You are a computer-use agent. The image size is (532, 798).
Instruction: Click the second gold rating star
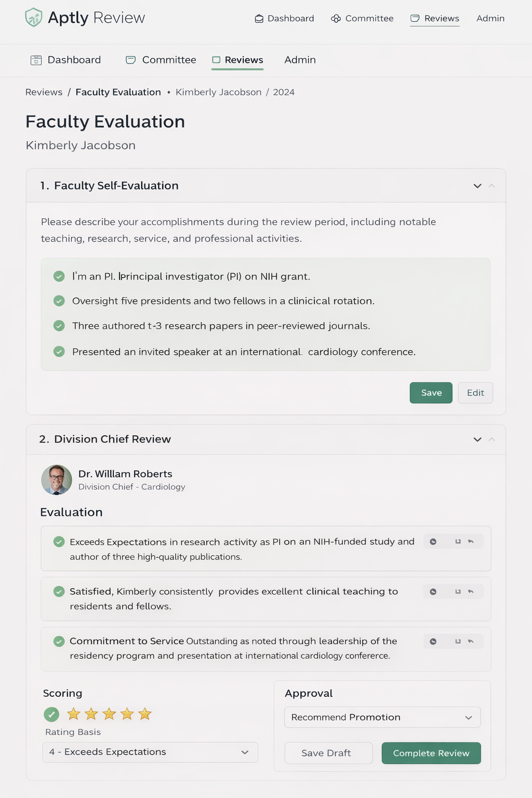point(91,714)
